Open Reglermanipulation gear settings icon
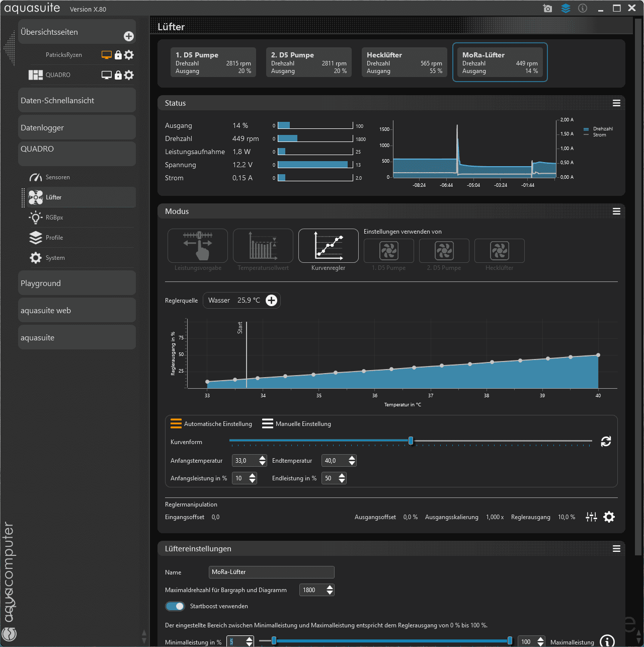The image size is (644, 647). coord(609,517)
